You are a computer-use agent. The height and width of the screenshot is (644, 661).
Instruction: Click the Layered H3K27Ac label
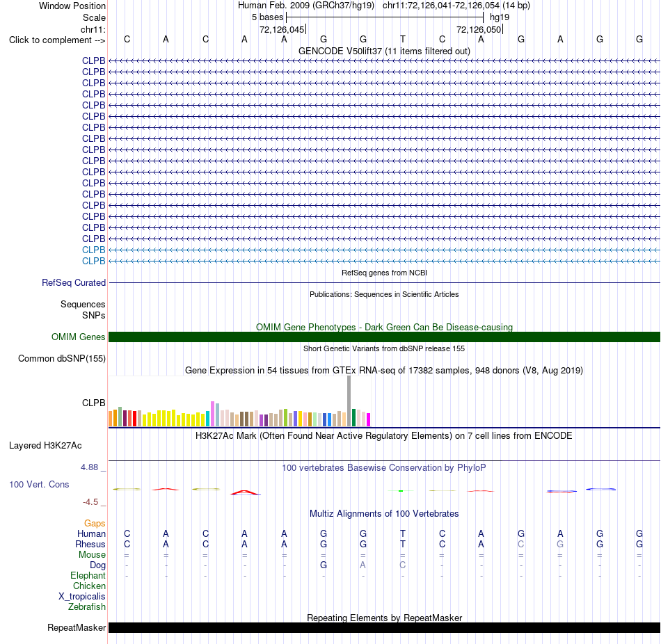[45, 446]
